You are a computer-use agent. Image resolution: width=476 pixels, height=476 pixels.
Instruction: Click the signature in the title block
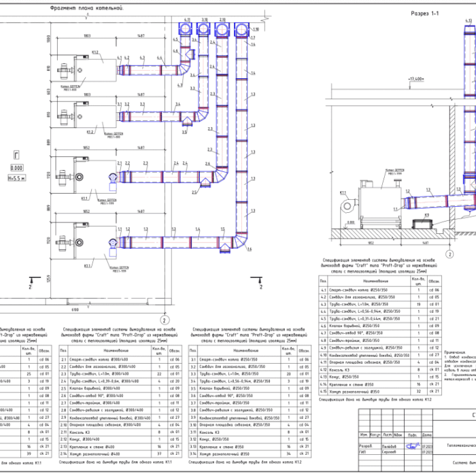[413, 447]
